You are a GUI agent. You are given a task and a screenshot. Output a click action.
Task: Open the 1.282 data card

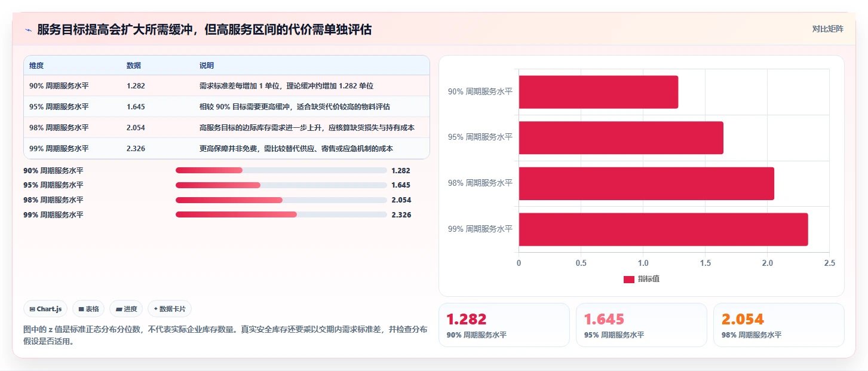tap(504, 325)
